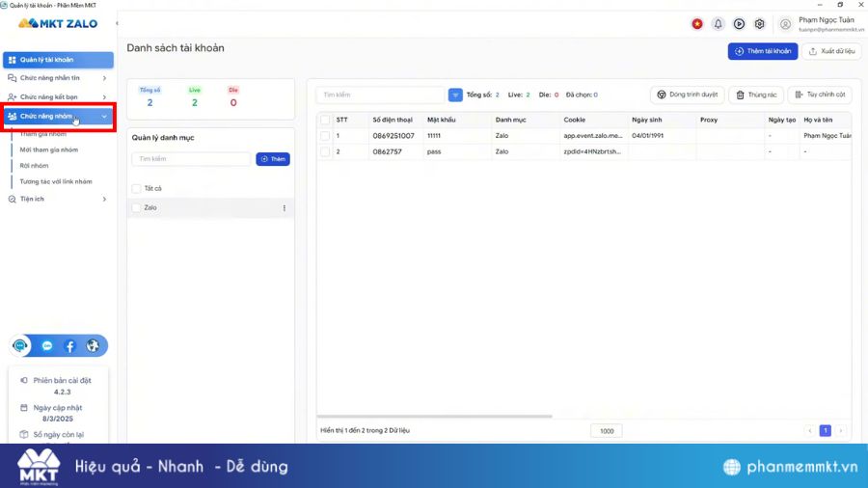Click the password cell 11111
This screenshot has width=868, height=488.
click(x=434, y=136)
